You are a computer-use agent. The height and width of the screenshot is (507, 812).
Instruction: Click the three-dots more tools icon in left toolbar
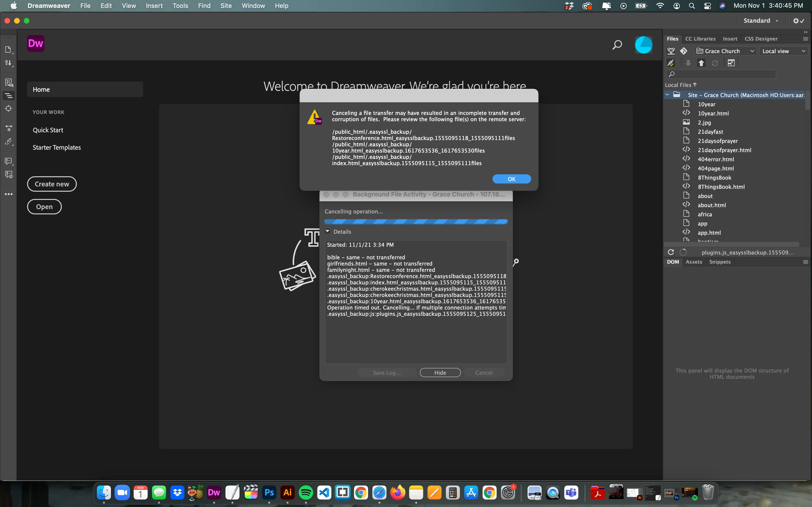coord(9,194)
